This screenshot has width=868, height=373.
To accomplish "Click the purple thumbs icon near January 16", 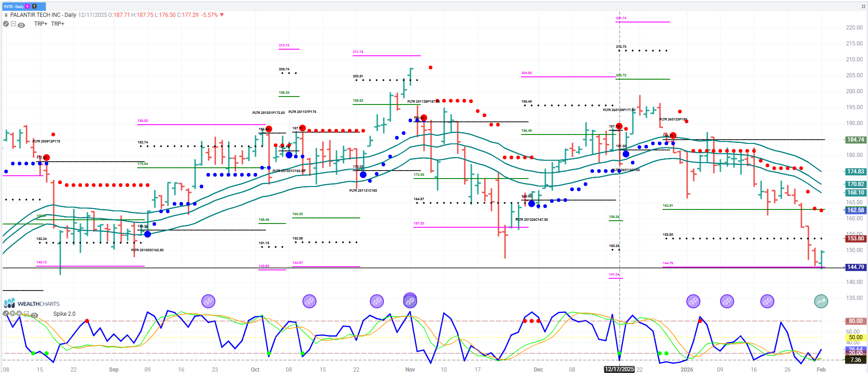I will (x=767, y=301).
